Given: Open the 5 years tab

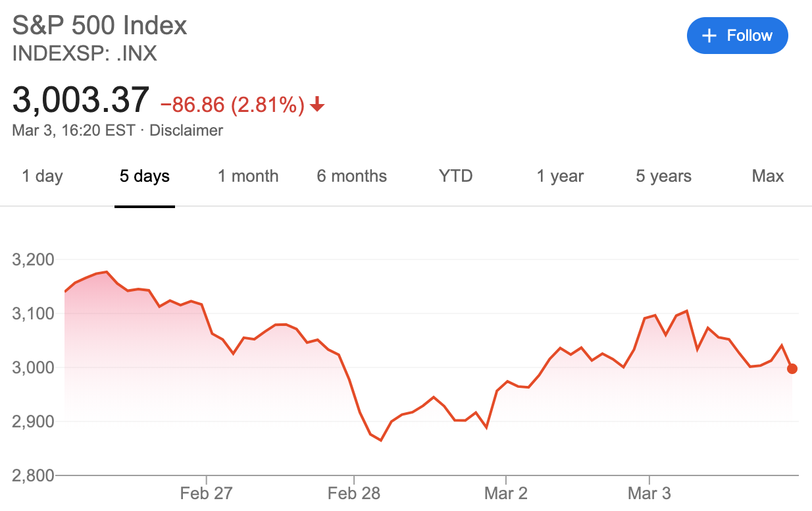Looking at the screenshot, I should tap(663, 176).
